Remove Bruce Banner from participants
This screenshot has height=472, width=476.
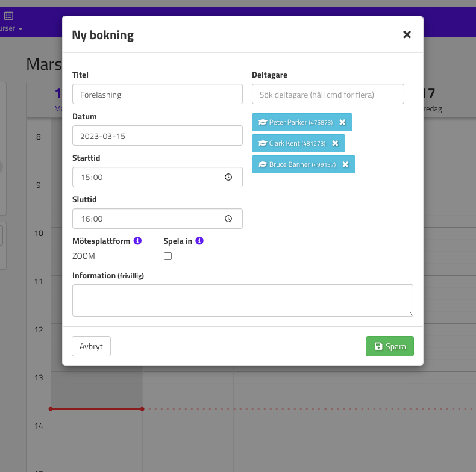point(345,164)
